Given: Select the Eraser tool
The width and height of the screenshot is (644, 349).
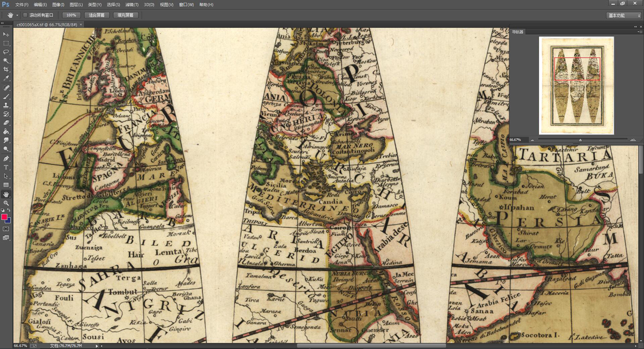Looking at the screenshot, I should click(6, 123).
